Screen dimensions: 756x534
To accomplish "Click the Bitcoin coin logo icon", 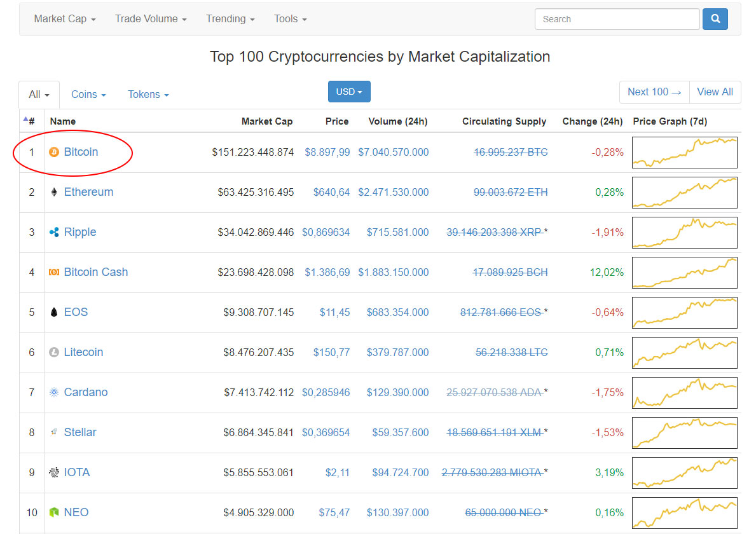I will pyautogui.click(x=54, y=153).
